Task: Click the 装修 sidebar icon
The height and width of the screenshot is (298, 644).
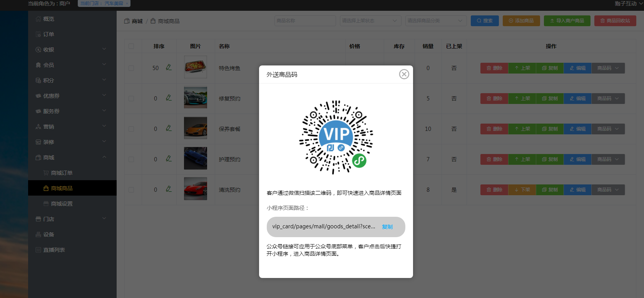Action: pos(38,142)
